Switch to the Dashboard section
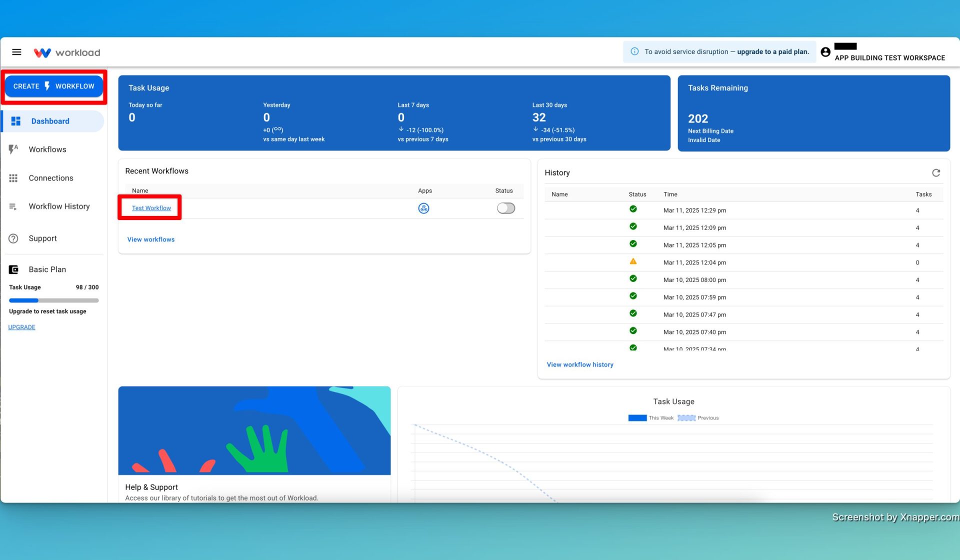This screenshot has width=960, height=560. click(x=50, y=121)
